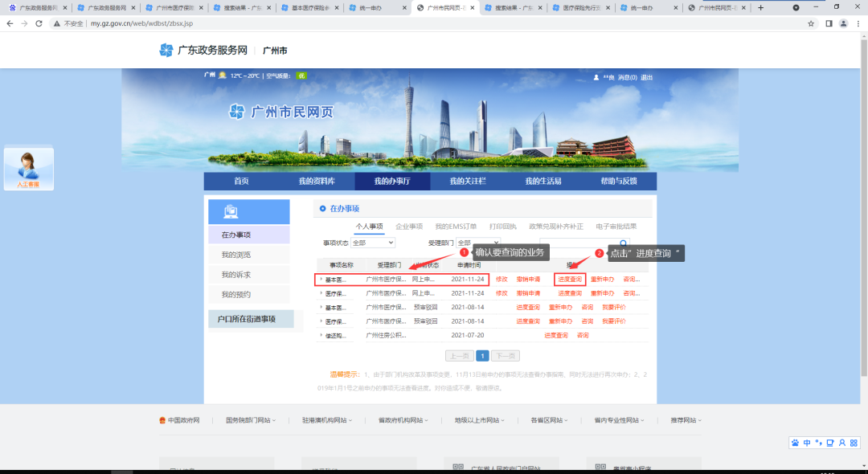Click the screen reader device icon bottom right
Screen dimensions: 868x474
(830, 443)
